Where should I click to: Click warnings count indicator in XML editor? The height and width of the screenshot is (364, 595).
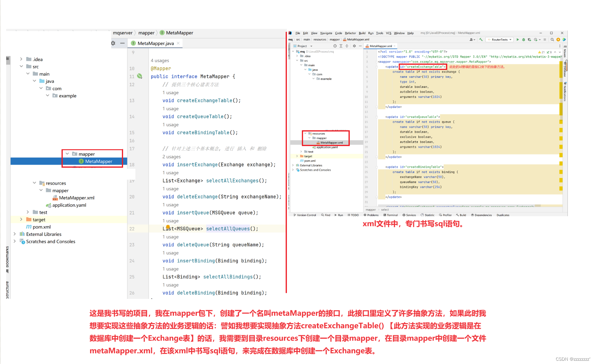coord(541,52)
